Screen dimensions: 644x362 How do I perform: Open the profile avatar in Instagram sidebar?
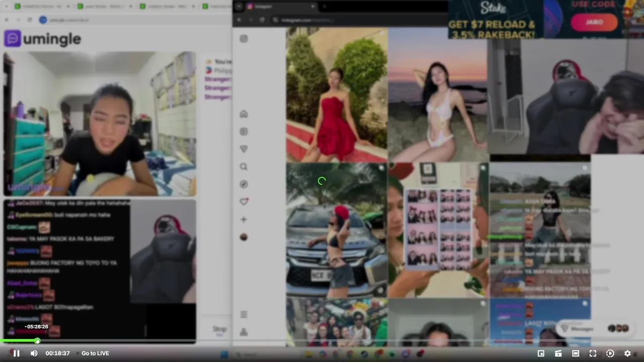(x=244, y=237)
